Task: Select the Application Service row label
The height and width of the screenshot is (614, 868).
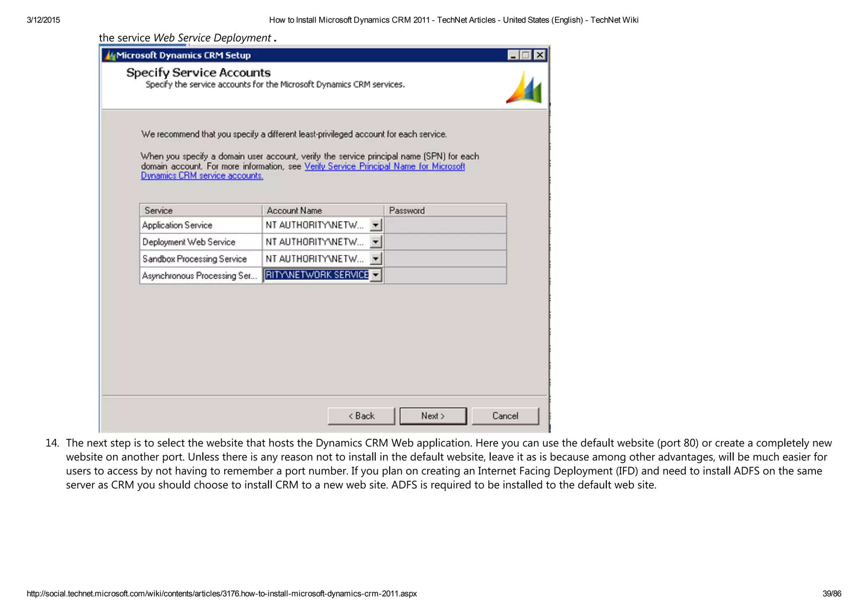Action: pyautogui.click(x=177, y=225)
